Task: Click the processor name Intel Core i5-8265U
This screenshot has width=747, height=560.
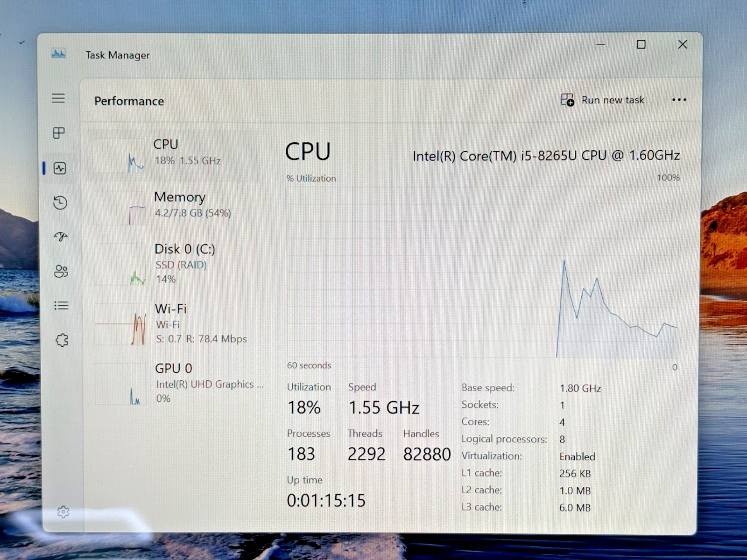Action: pyautogui.click(x=546, y=155)
